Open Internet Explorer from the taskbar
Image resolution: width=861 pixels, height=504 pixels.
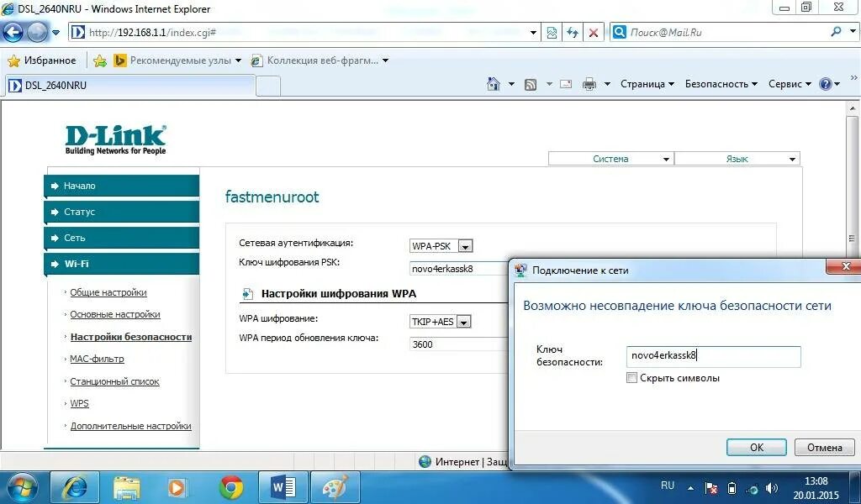tap(75, 487)
